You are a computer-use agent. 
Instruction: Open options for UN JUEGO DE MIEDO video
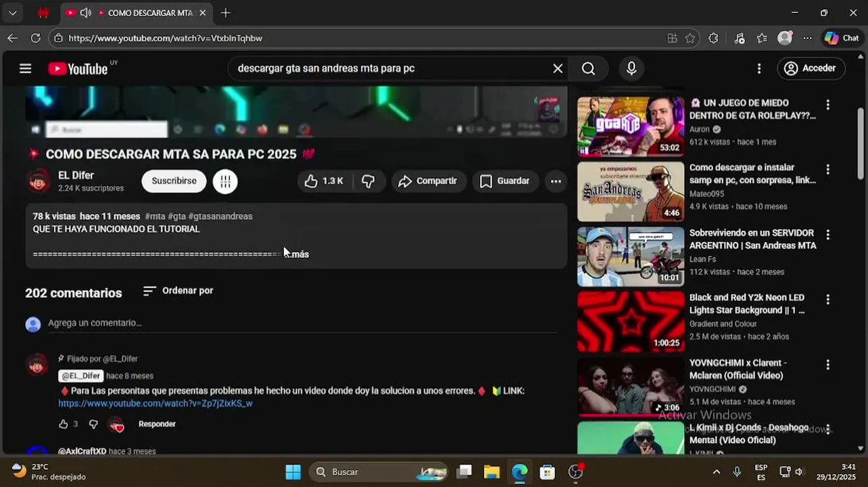pyautogui.click(x=827, y=105)
